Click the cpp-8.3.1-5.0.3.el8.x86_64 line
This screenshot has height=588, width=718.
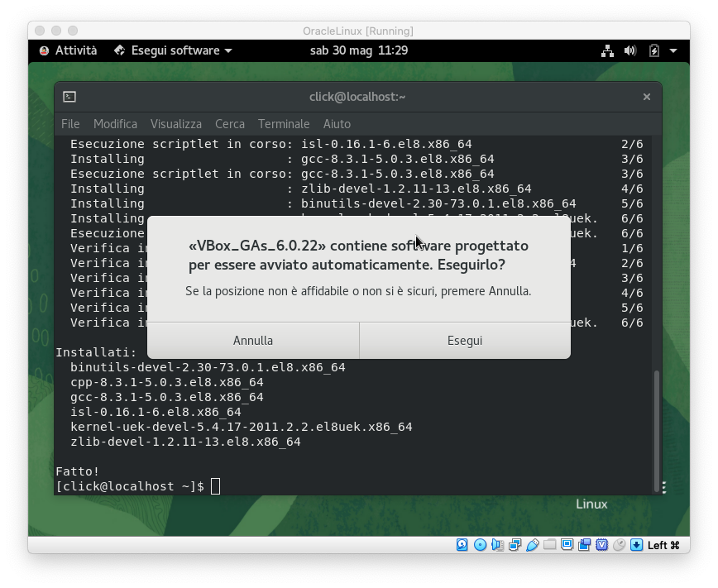coord(167,382)
